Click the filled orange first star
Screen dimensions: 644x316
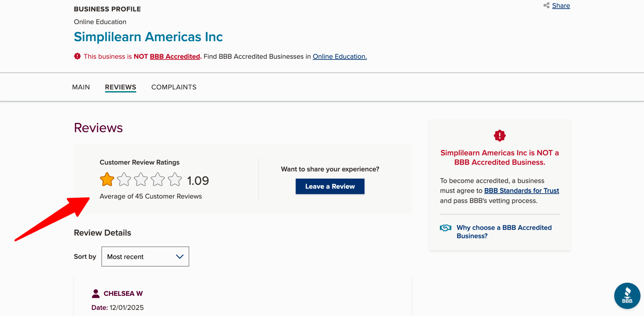pos(107,180)
